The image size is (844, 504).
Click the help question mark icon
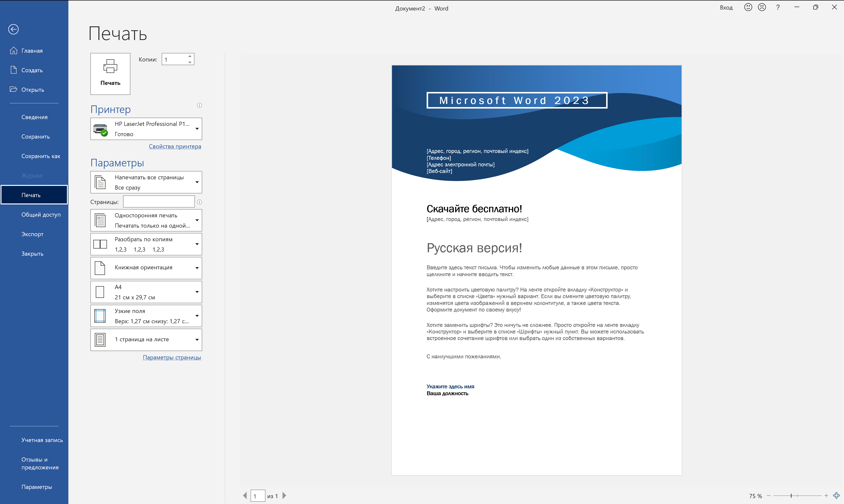click(x=778, y=7)
